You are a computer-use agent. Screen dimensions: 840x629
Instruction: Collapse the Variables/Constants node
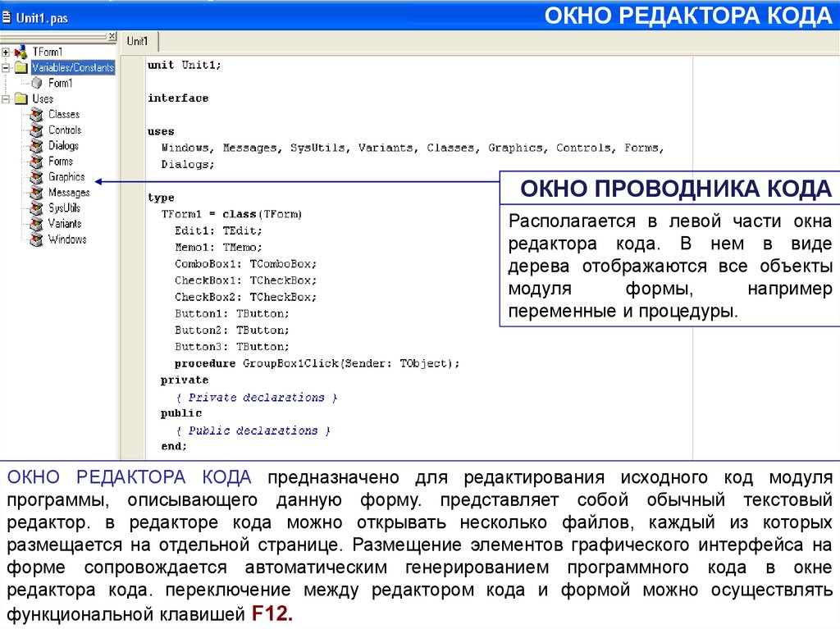point(6,67)
